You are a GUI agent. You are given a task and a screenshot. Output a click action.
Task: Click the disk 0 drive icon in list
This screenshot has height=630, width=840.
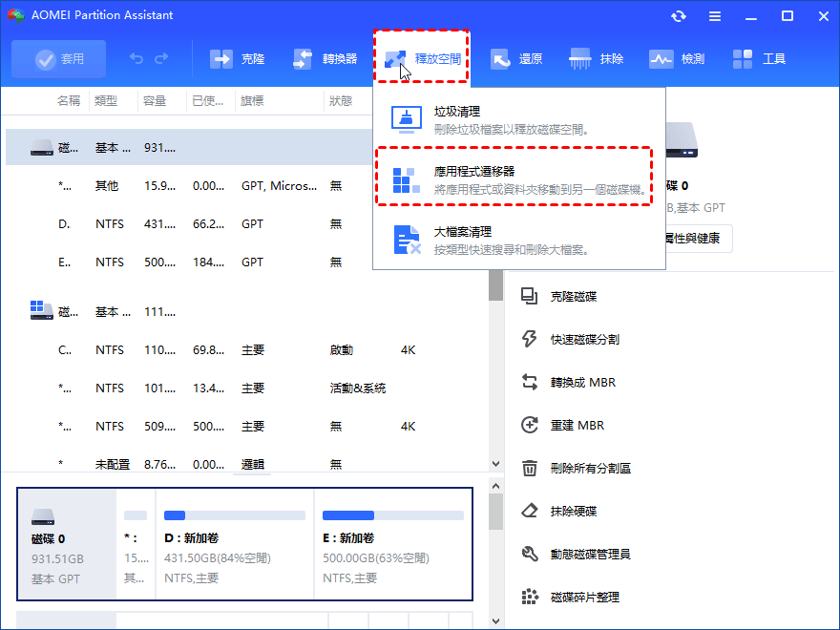(42, 147)
